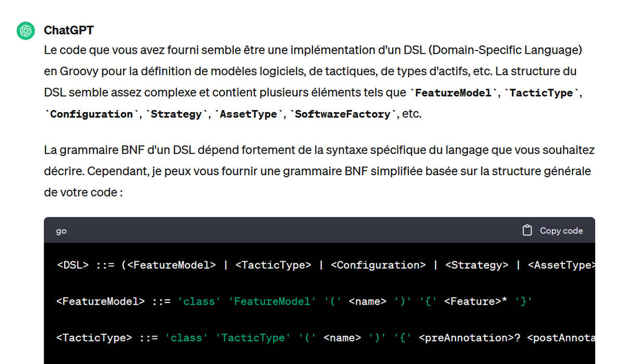Image resolution: width=626 pixels, height=364 pixels.
Task: Click <Configuration> in the DSL rule line
Action: coord(378,265)
